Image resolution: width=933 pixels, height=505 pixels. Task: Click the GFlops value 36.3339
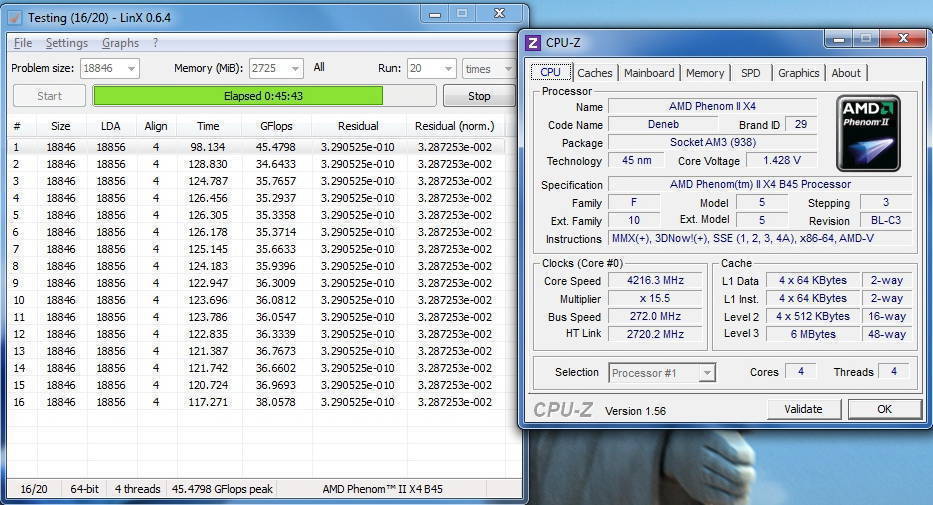[276, 334]
